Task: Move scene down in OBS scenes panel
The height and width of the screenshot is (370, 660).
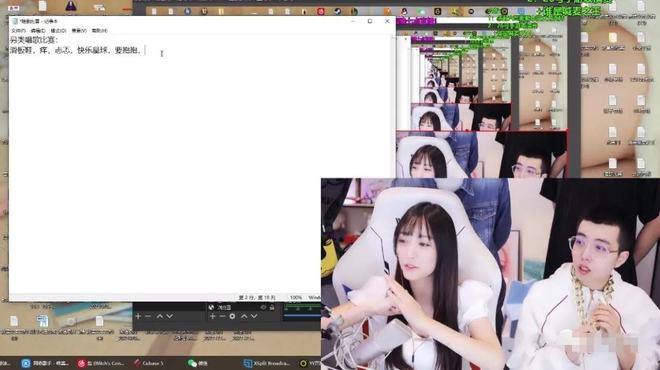Action: click(169, 316)
